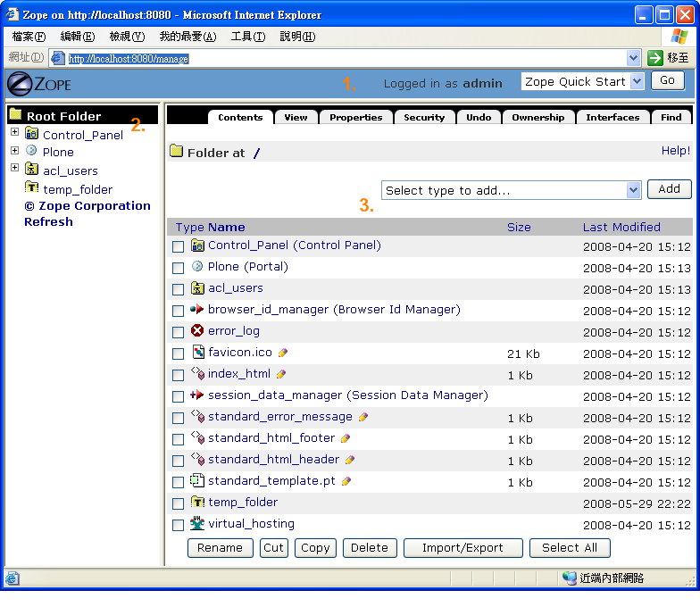Open the address bar history dropdown
The width and height of the screenshot is (700, 607).
click(633, 58)
